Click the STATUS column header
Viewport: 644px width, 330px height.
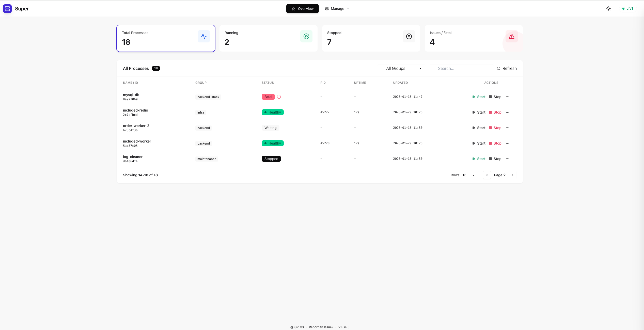[268, 83]
